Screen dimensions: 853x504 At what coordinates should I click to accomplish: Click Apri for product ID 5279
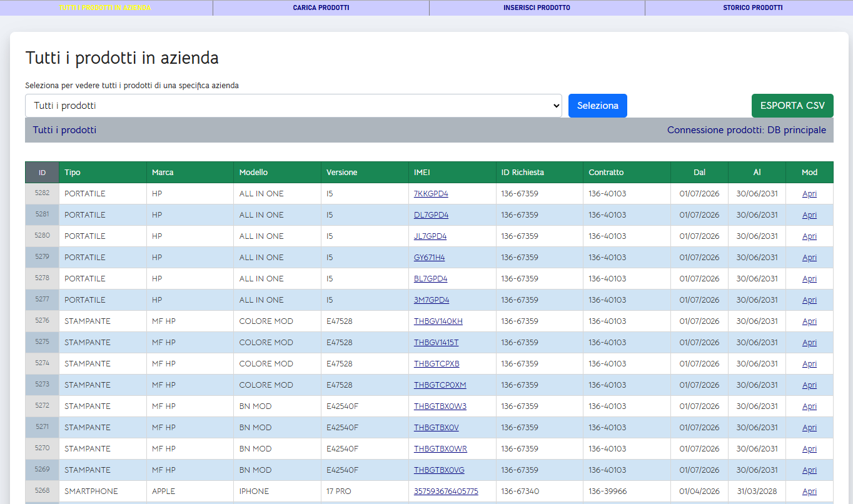pos(809,258)
